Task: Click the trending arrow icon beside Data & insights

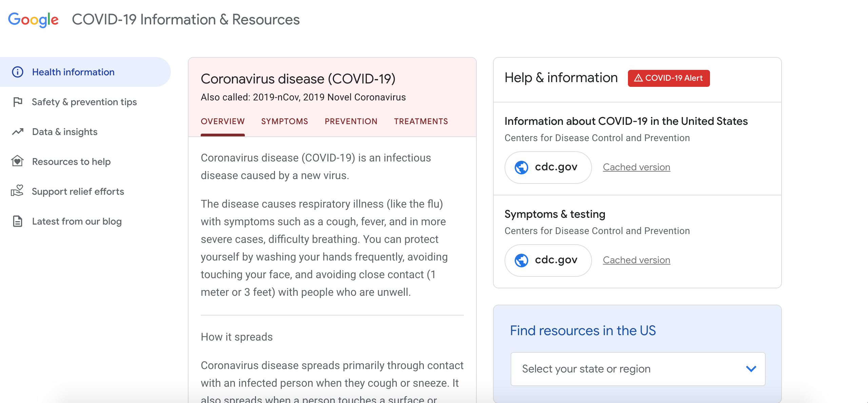Action: [18, 132]
